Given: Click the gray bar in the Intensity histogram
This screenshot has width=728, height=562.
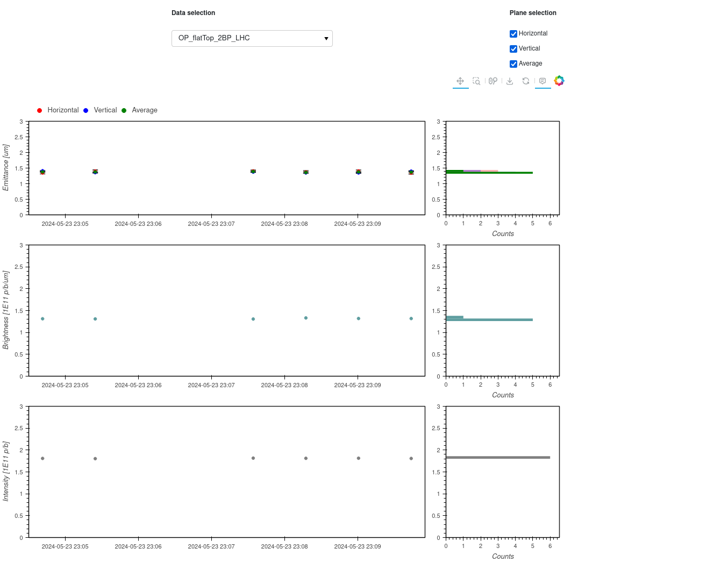Looking at the screenshot, I should pos(497,458).
